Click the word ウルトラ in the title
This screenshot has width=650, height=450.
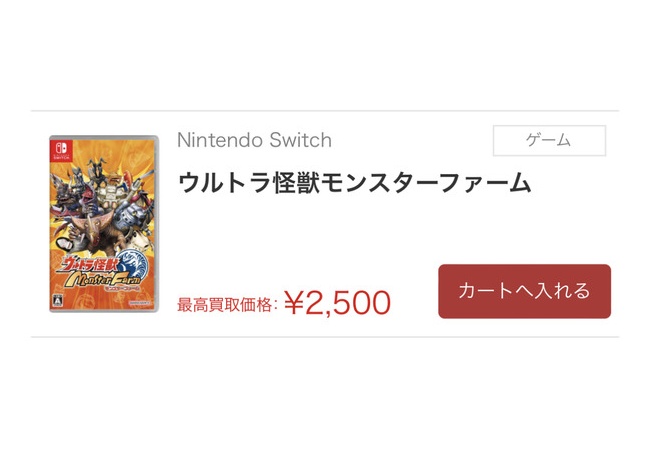[x=225, y=182]
